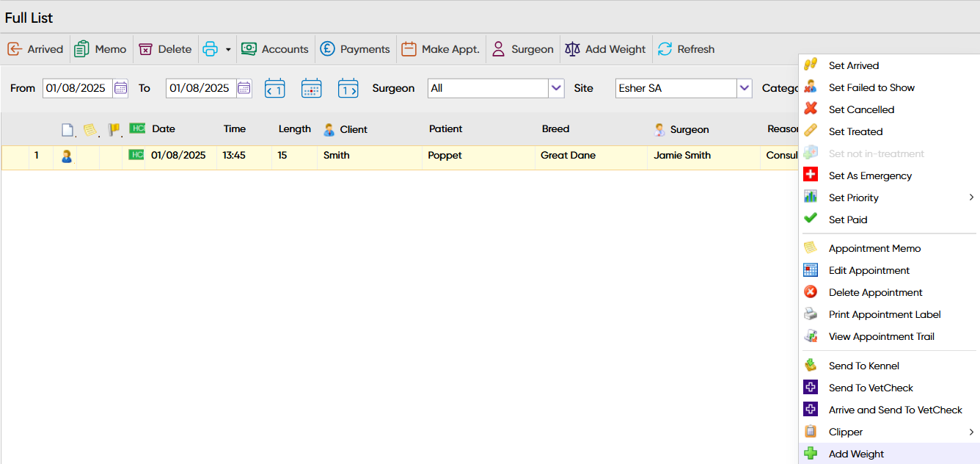Open the From date calendar picker
The image size is (980, 464).
(x=121, y=88)
